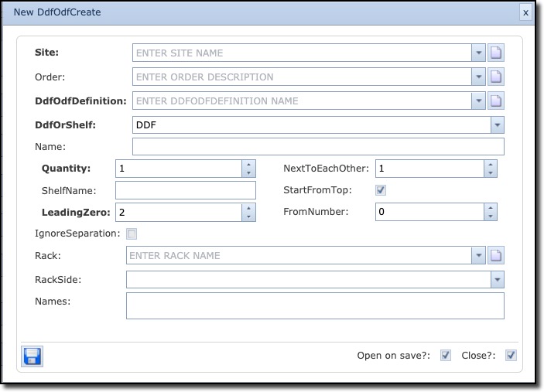
Task: Expand the RackSide dropdown
Action: pos(497,279)
